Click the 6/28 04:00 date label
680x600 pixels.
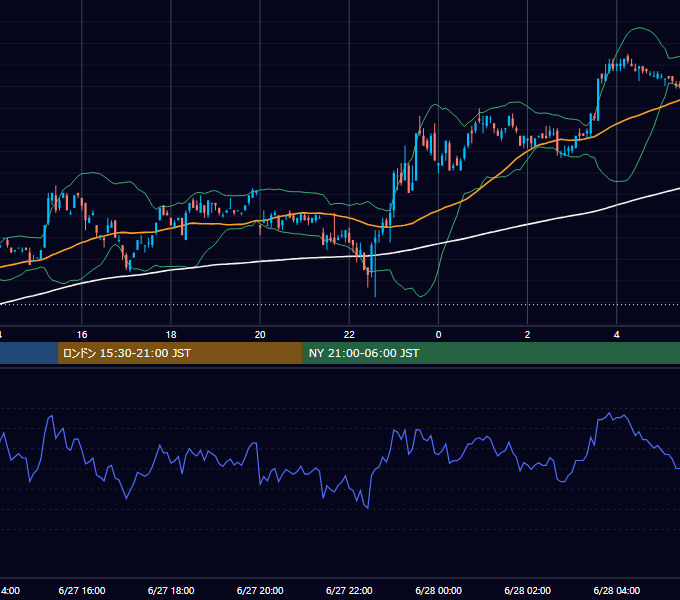[617, 590]
